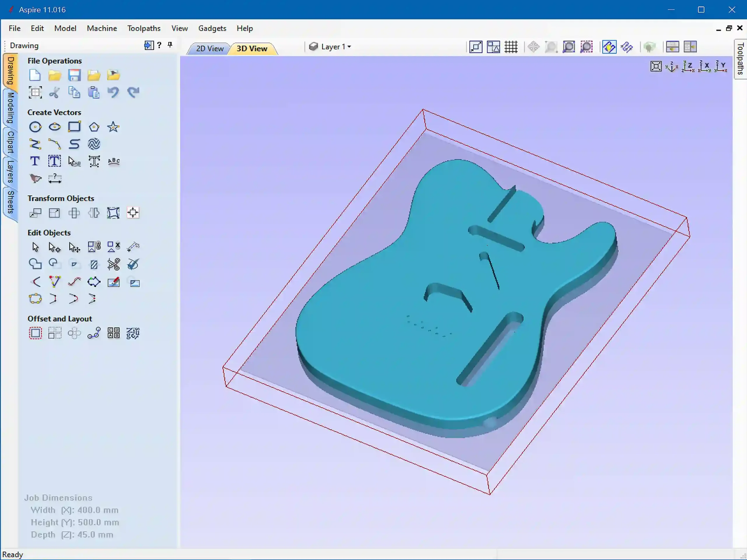Viewport: 747px width, 560px height.
Task: Open the Node editing tool
Action: tap(55, 247)
